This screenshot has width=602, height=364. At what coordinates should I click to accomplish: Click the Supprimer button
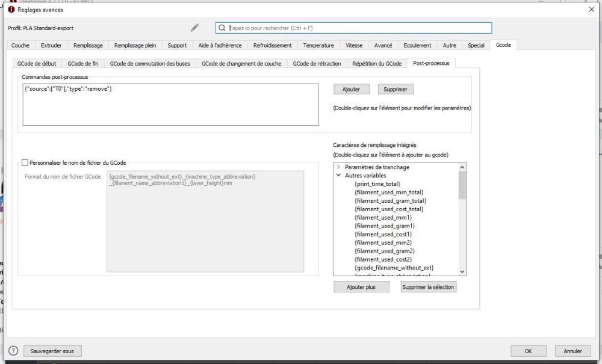click(396, 89)
